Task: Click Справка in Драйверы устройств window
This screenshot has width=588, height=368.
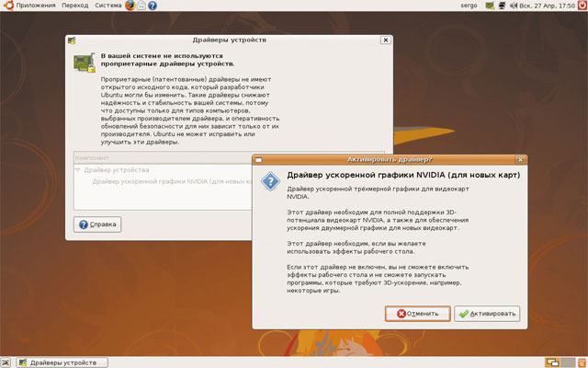Action: [x=97, y=224]
